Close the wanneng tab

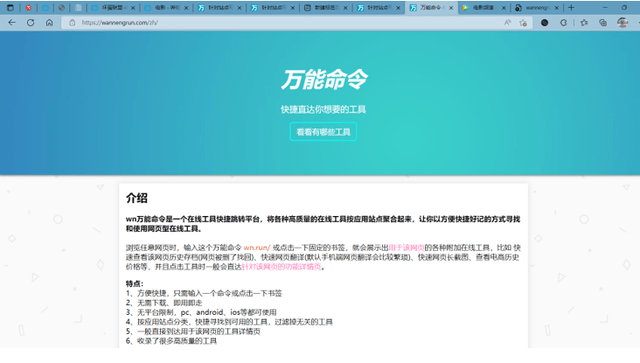pyautogui.click(x=556, y=8)
